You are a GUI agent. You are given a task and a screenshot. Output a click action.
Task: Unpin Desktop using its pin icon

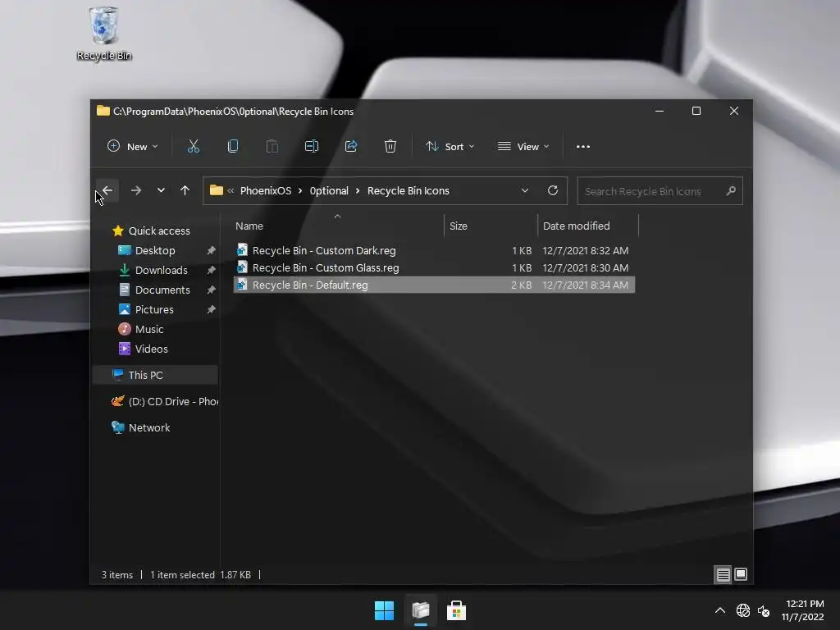pos(211,250)
